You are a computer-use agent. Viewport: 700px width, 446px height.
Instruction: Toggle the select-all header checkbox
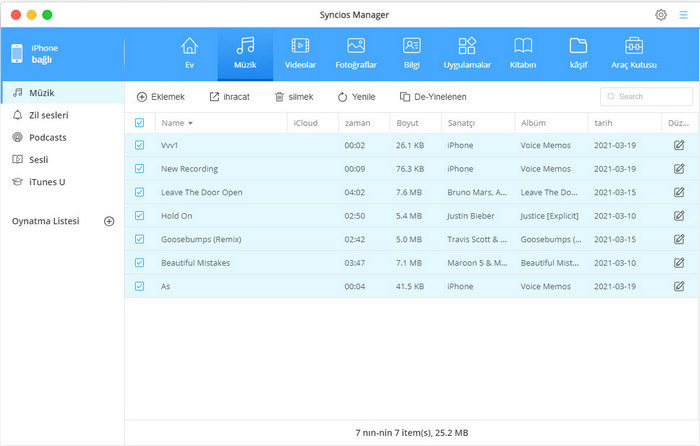click(139, 123)
